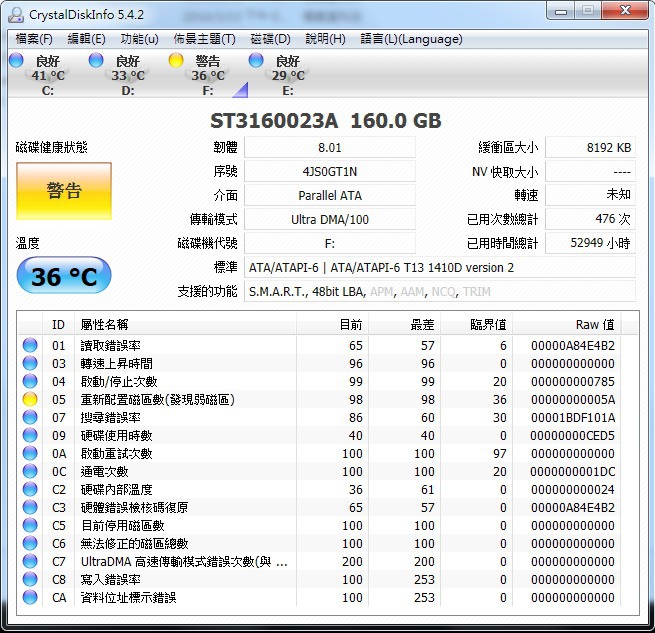Click the NV 快取大小 field showing ----

[590, 172]
